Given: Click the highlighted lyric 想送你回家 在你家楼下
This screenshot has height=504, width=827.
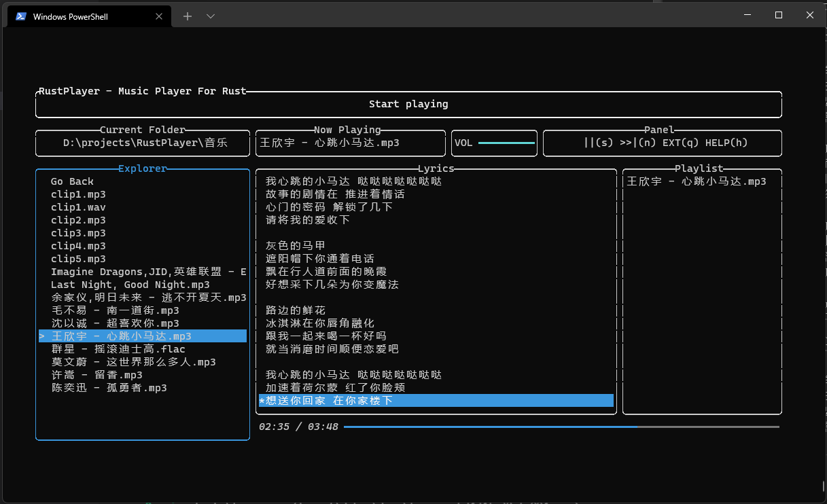Looking at the screenshot, I should coord(436,401).
